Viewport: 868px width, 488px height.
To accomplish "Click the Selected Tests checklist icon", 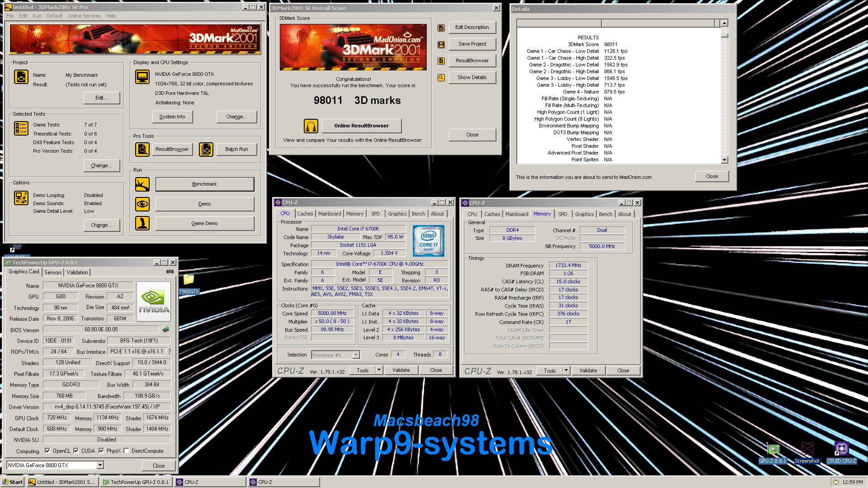I will 21,128.
